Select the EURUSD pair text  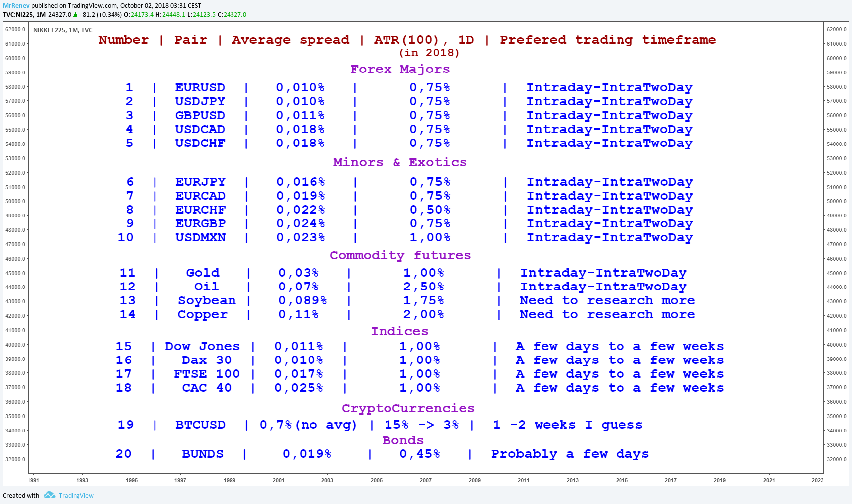point(200,87)
